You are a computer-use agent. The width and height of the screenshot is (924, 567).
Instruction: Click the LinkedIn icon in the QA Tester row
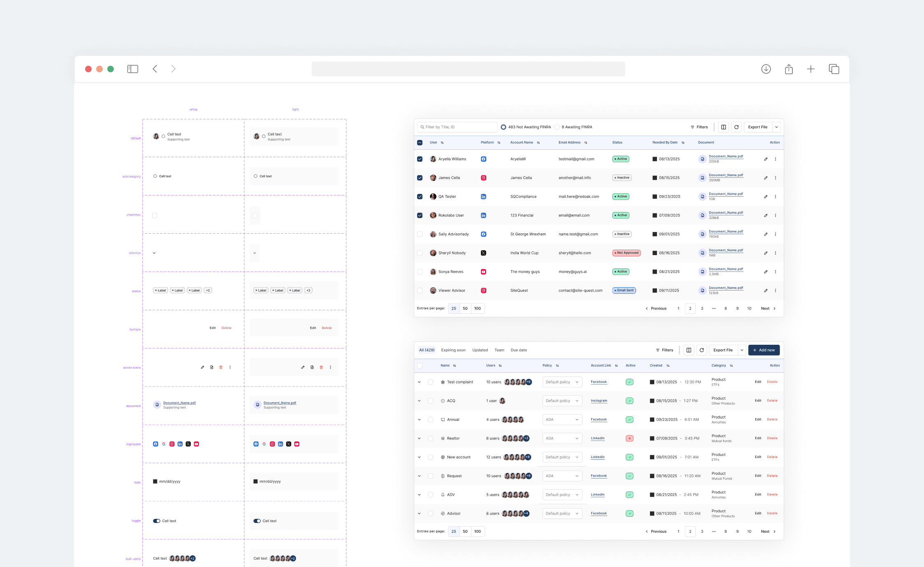483,196
